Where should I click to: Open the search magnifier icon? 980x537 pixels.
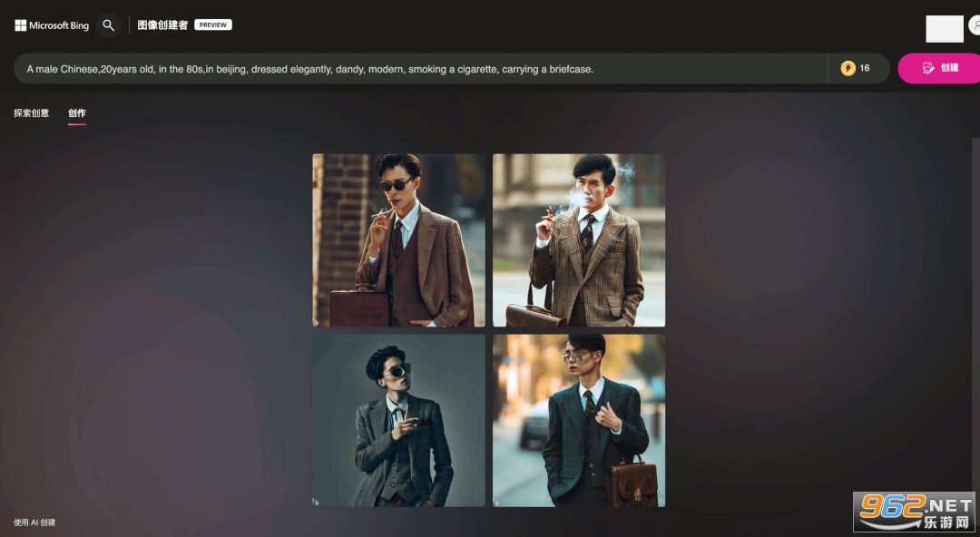tap(109, 25)
